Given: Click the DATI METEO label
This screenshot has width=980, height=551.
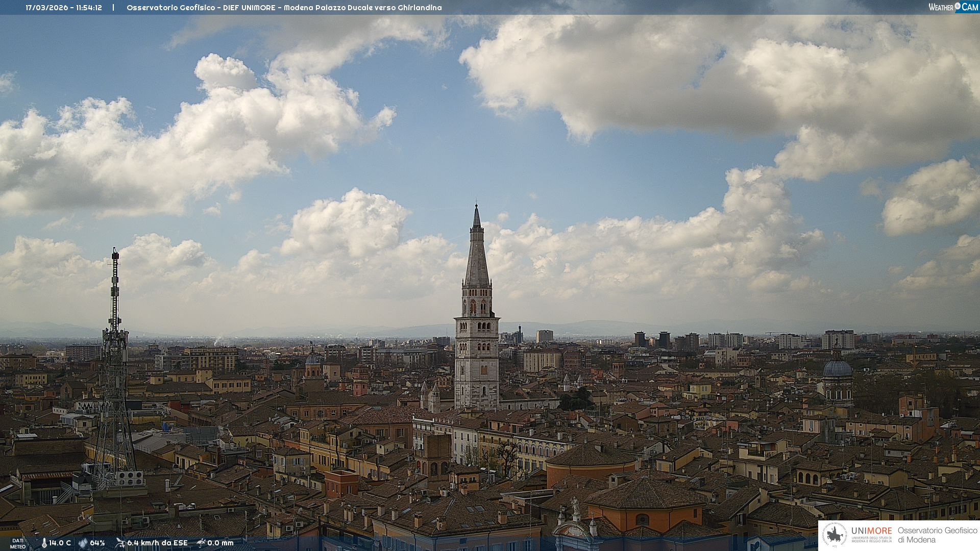Looking at the screenshot, I should coord(18,543).
